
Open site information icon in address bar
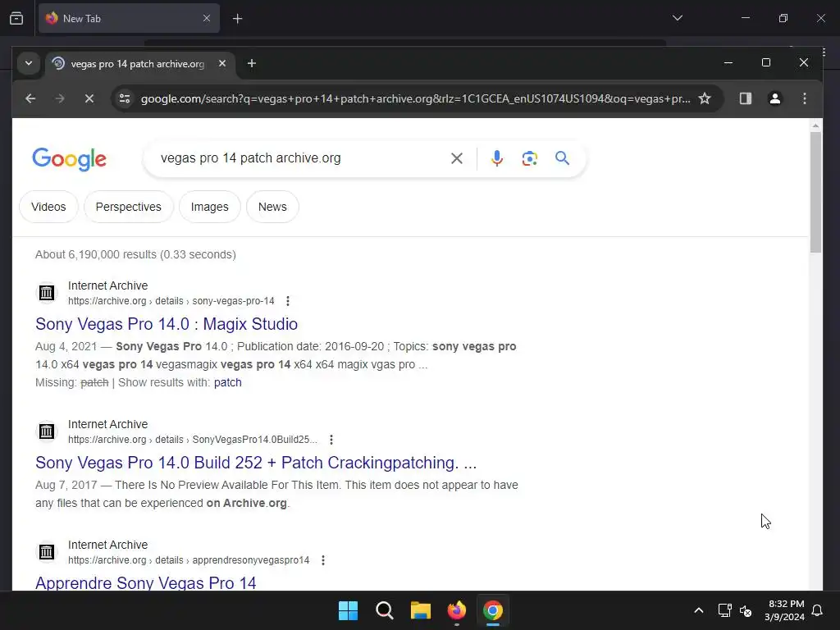pos(125,98)
